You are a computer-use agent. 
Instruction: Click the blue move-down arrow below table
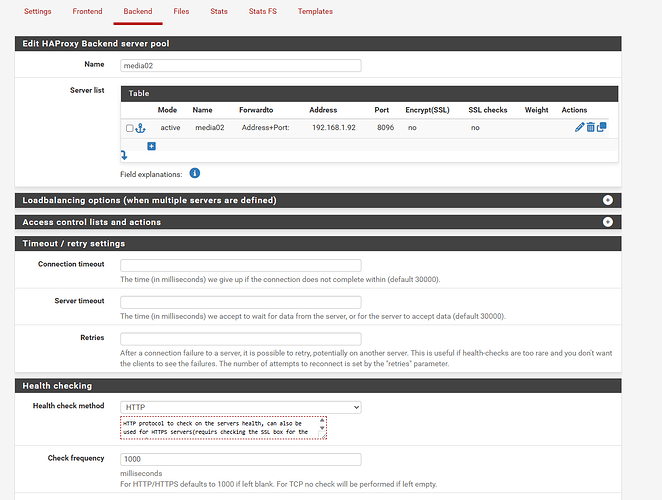[124, 155]
